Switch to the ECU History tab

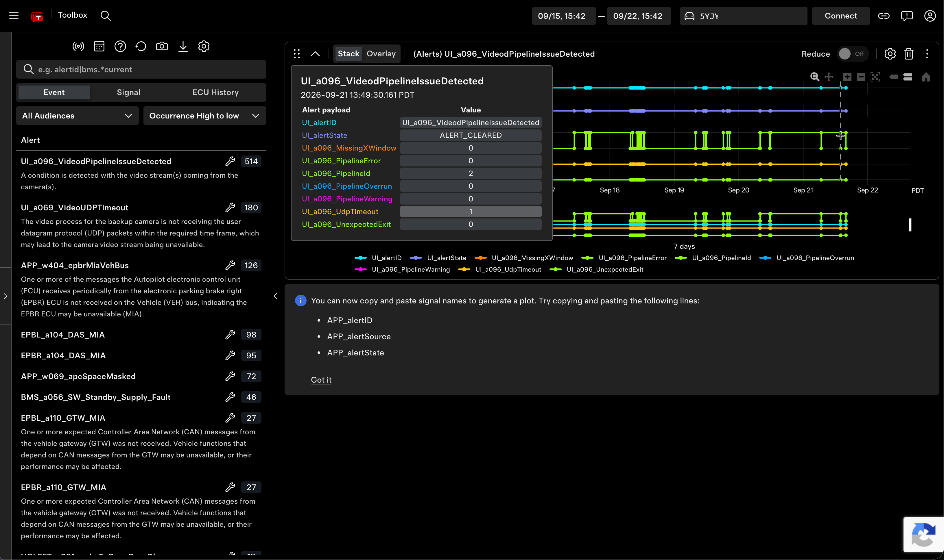tap(215, 92)
